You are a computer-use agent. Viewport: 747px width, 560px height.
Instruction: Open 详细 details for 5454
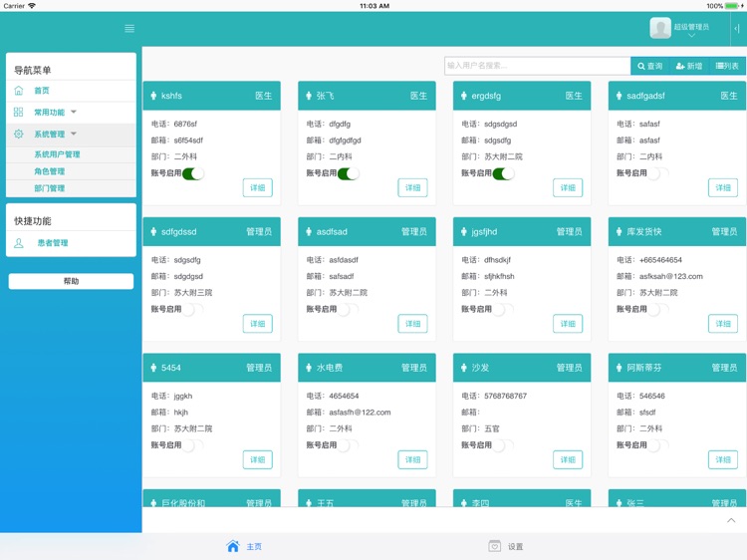[258, 459]
